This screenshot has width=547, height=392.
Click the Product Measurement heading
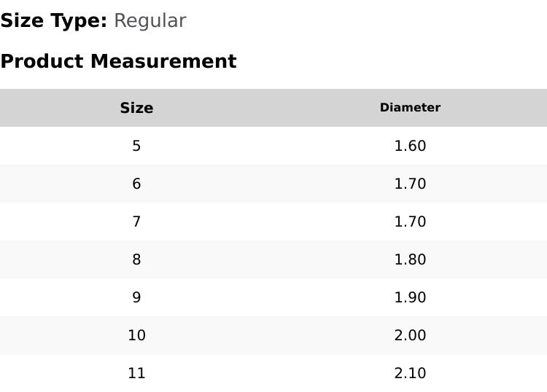[x=118, y=61]
